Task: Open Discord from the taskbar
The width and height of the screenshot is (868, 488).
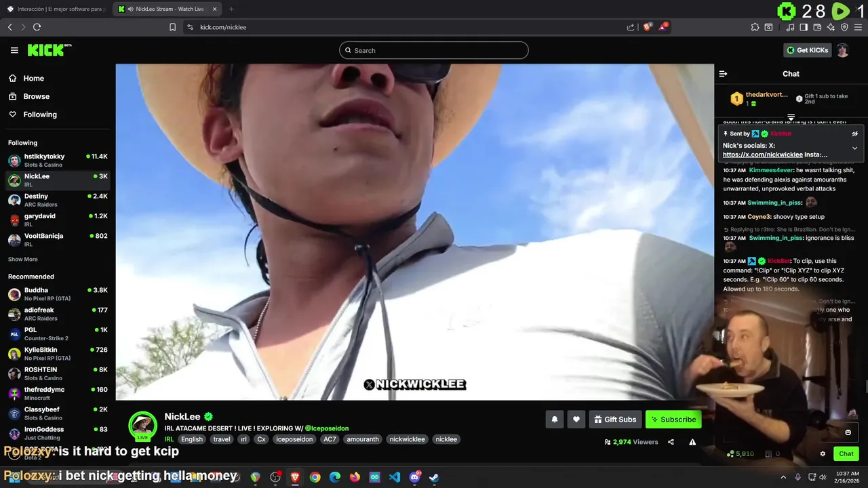Action: click(x=414, y=477)
